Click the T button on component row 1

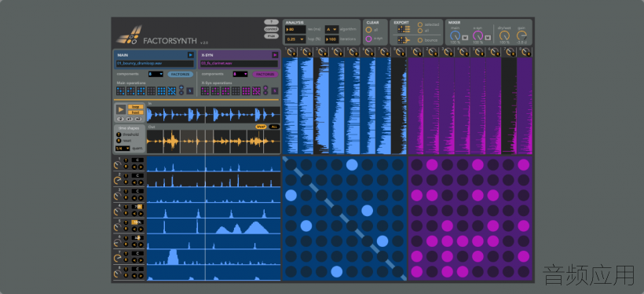(x=126, y=160)
